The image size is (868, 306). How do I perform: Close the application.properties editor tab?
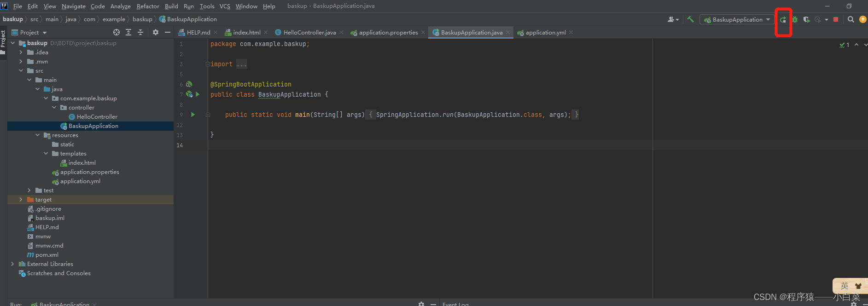pyautogui.click(x=423, y=32)
